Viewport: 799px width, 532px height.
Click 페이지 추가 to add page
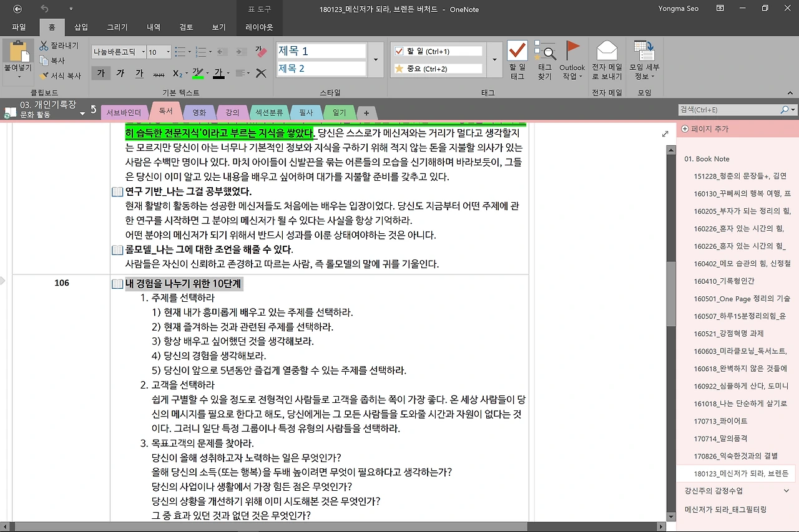[705, 129]
